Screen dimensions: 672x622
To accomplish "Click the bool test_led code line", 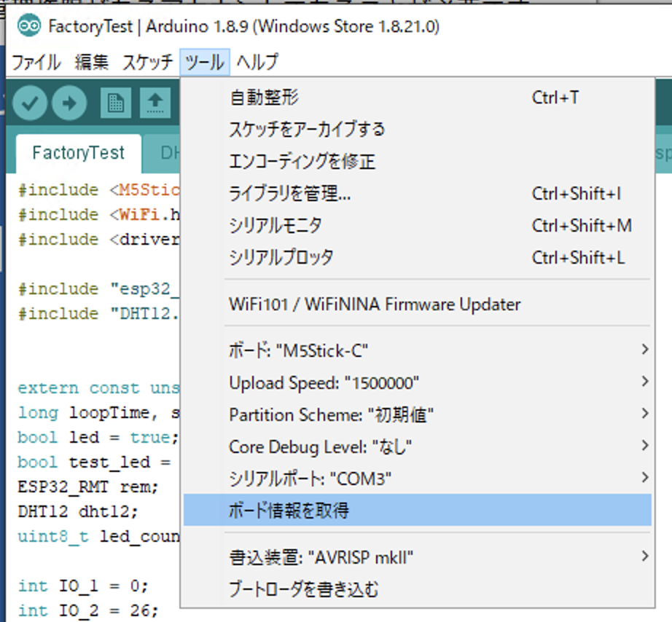I will point(94,462).
